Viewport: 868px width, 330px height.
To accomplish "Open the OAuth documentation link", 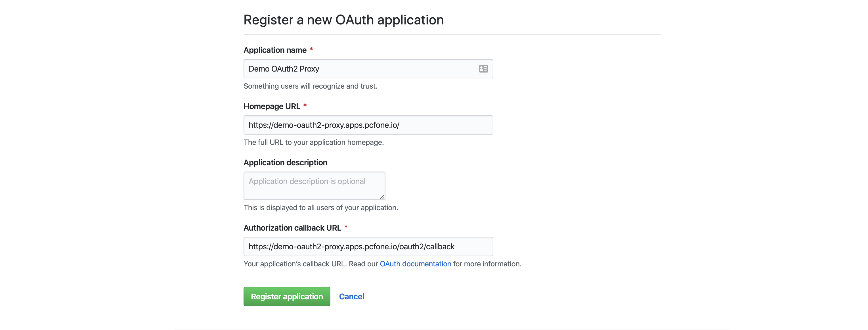I will point(415,264).
